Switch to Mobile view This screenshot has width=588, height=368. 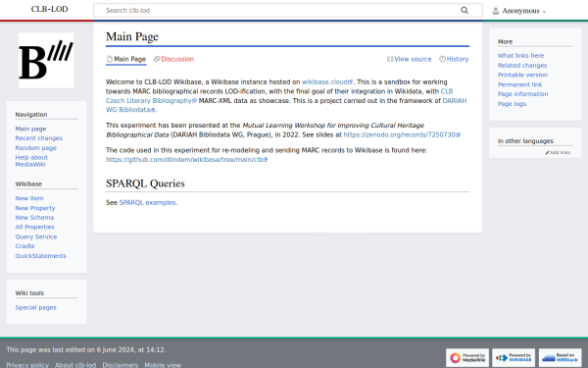pos(163,365)
